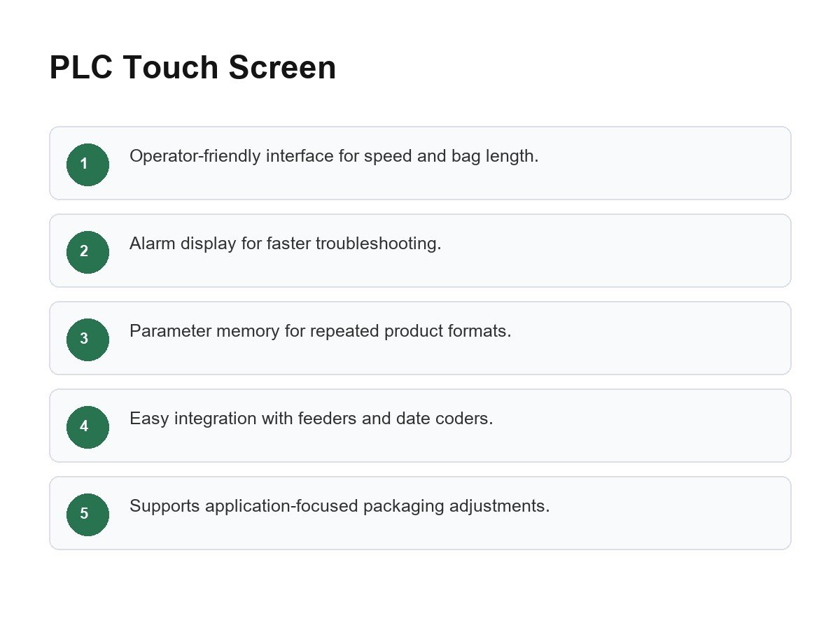840x630 pixels.
Task: Select the Parameter memory text line
Action: (321, 331)
